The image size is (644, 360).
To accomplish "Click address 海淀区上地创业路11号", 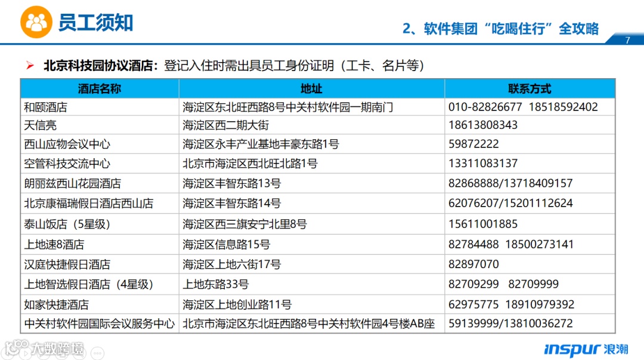I will (x=237, y=304).
